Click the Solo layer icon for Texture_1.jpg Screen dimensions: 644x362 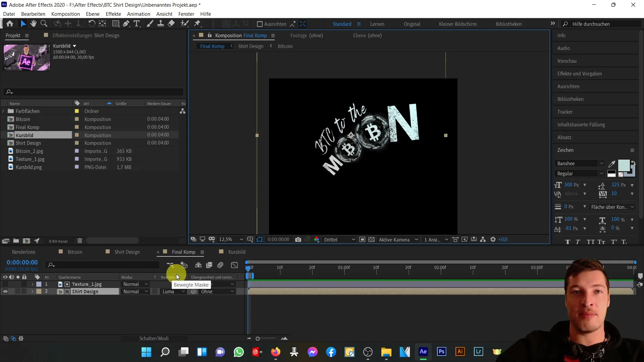click(17, 284)
